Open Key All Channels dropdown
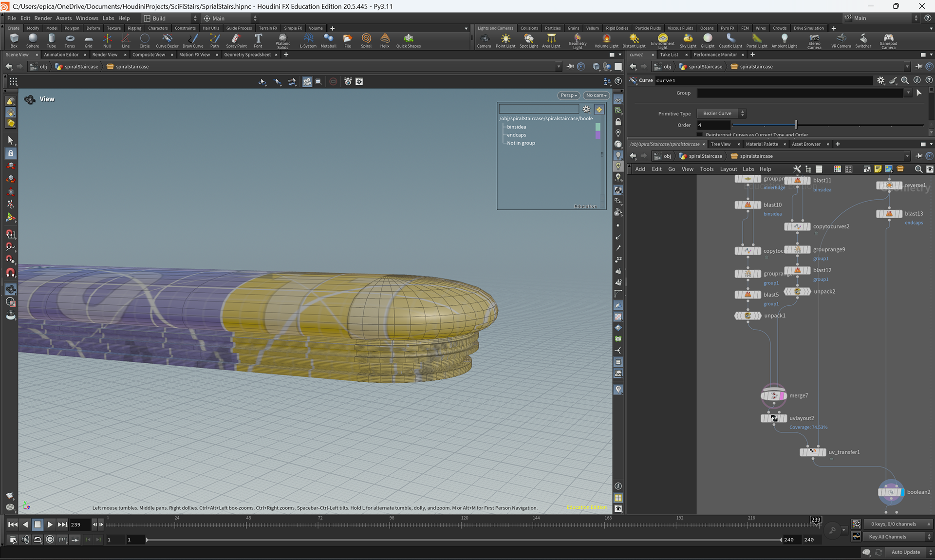Viewport: 935px width, 560px height. tap(899, 537)
